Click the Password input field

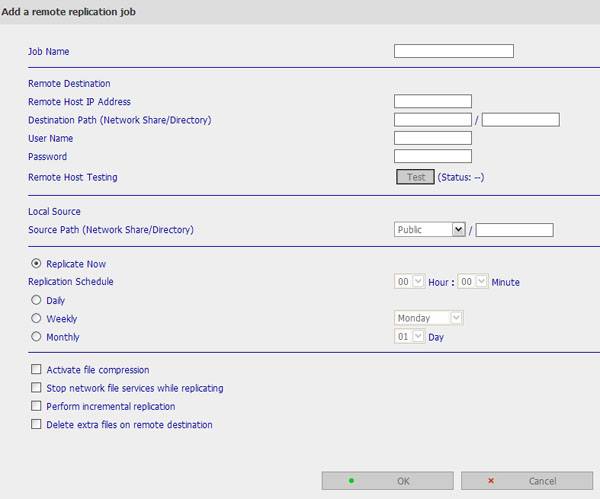(433, 156)
